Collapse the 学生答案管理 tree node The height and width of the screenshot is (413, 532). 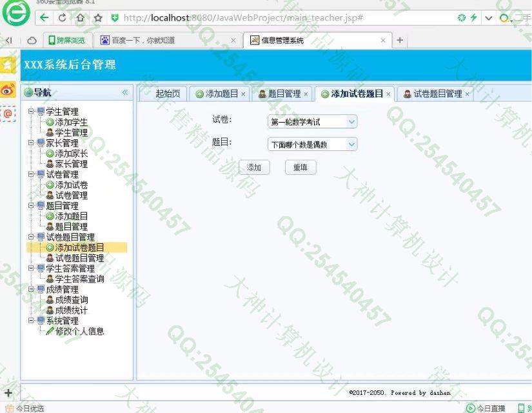tap(31, 268)
